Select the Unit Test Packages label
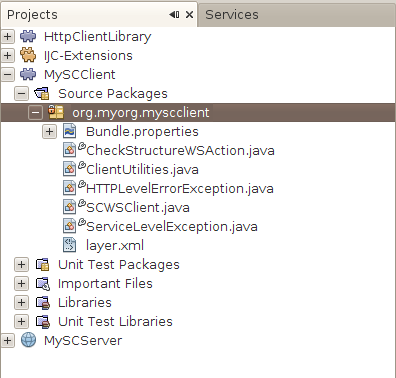 coord(119,265)
